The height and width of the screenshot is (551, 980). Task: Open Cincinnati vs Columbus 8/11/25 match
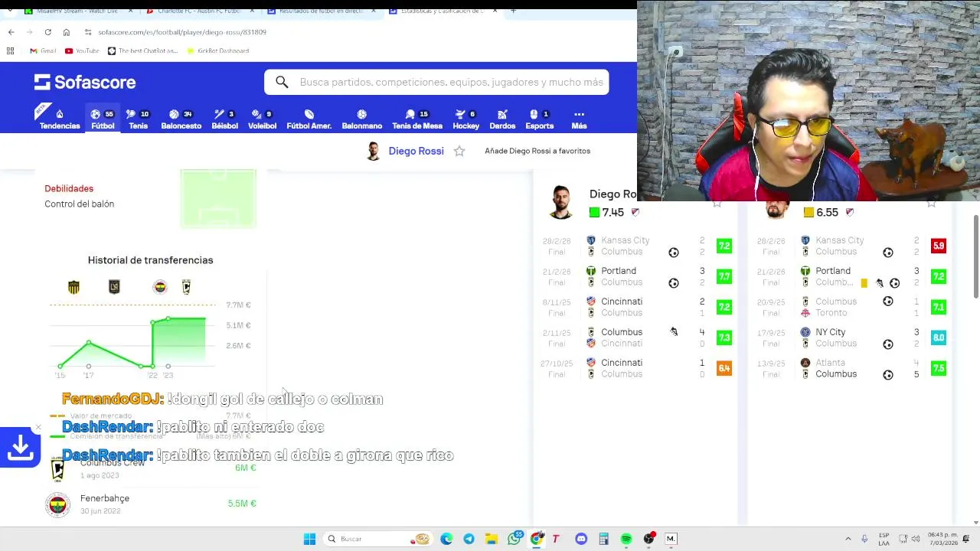635,307
